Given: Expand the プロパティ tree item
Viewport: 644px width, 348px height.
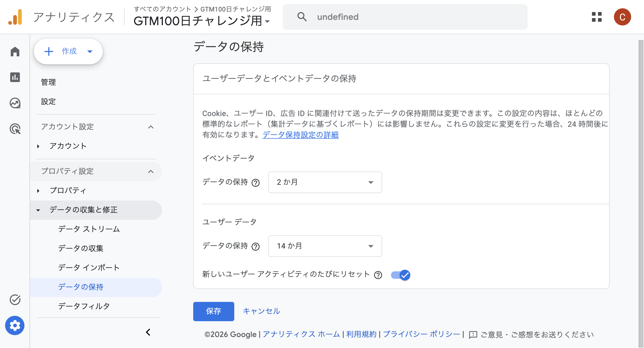Looking at the screenshot, I should coord(38,191).
